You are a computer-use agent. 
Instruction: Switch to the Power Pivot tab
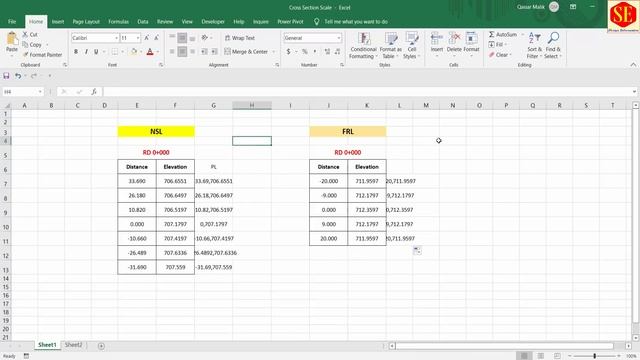click(x=290, y=22)
